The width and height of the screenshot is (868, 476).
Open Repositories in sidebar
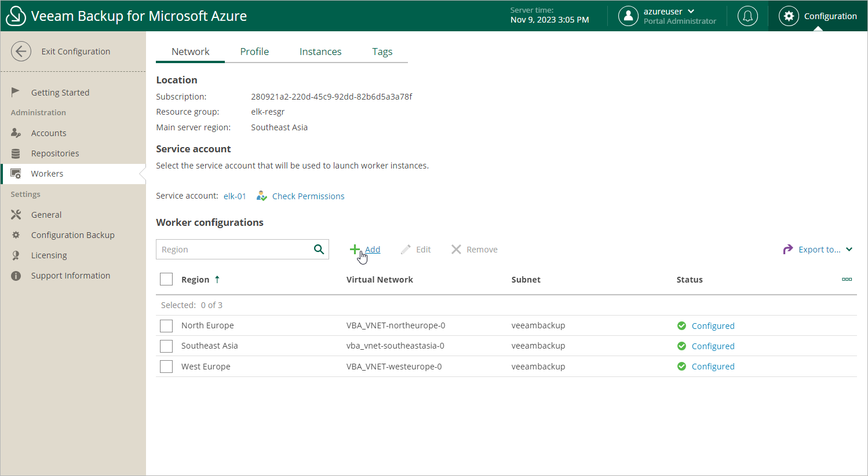55,153
